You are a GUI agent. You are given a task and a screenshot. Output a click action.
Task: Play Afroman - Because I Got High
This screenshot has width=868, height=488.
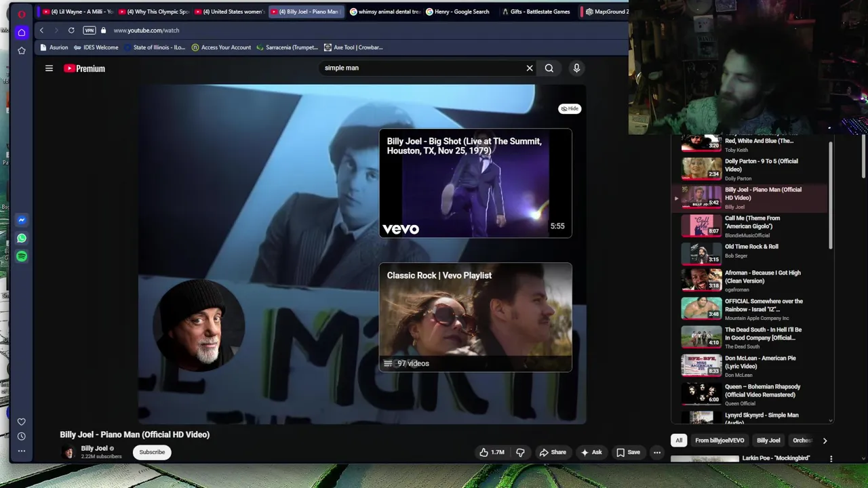[x=749, y=280]
